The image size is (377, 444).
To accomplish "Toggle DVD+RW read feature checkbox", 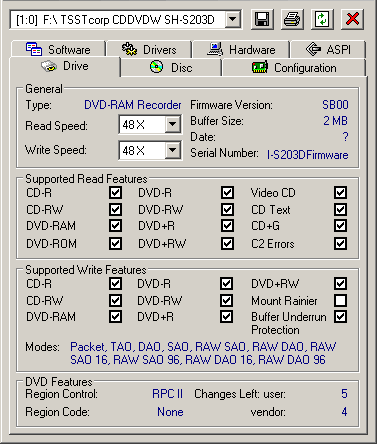I will pos(227,243).
